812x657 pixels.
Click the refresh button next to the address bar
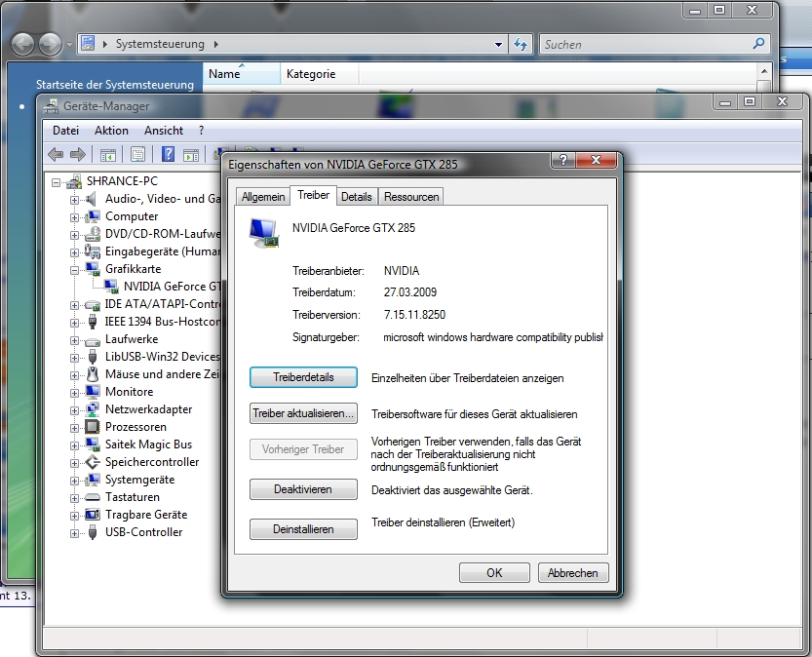pyautogui.click(x=521, y=45)
